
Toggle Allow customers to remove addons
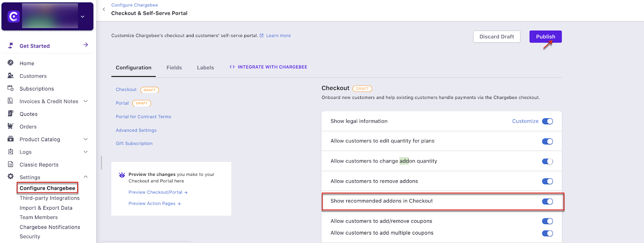tap(547, 181)
